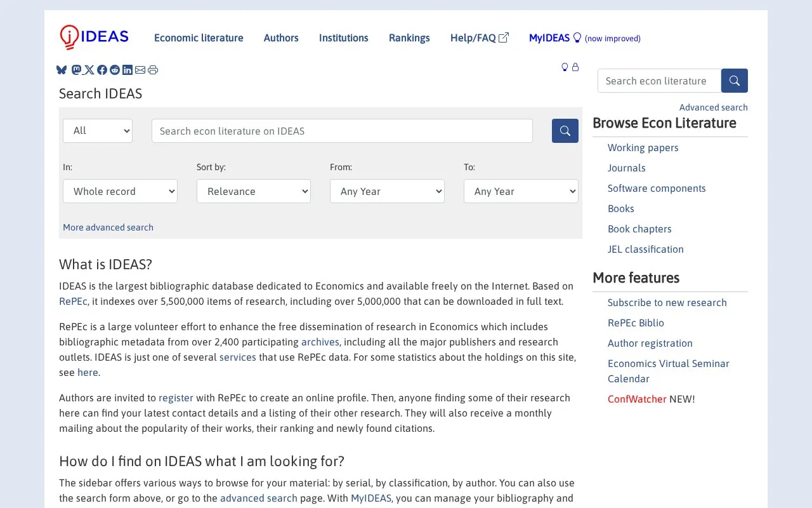Share page on X (Twitter)
812x508 pixels.
[x=89, y=70]
